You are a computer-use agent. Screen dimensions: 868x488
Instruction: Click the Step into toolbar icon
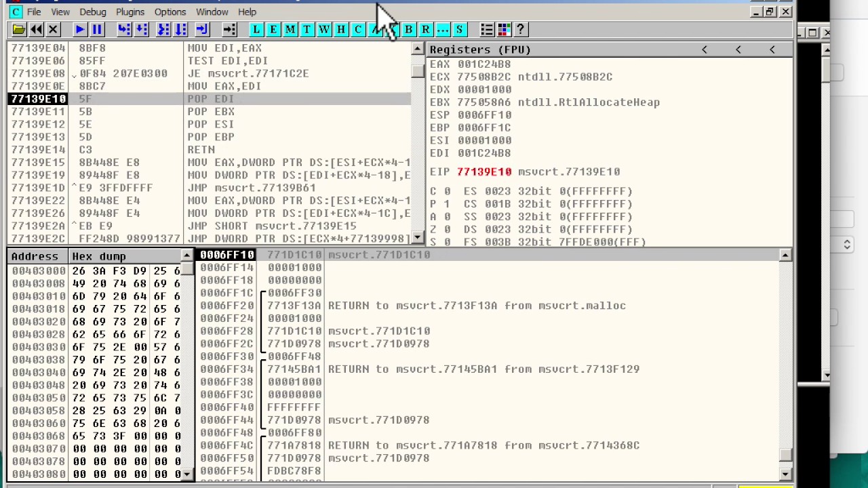[123, 30]
